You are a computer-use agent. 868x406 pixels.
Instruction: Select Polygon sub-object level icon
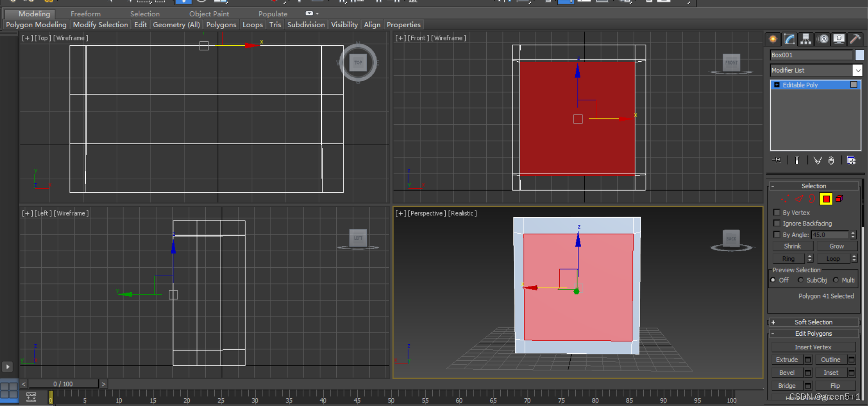click(x=826, y=199)
